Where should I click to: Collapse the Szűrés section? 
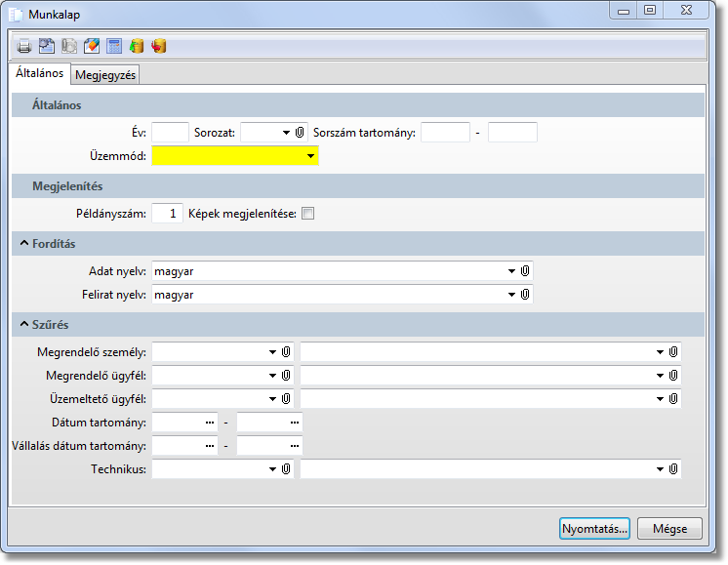[24, 324]
